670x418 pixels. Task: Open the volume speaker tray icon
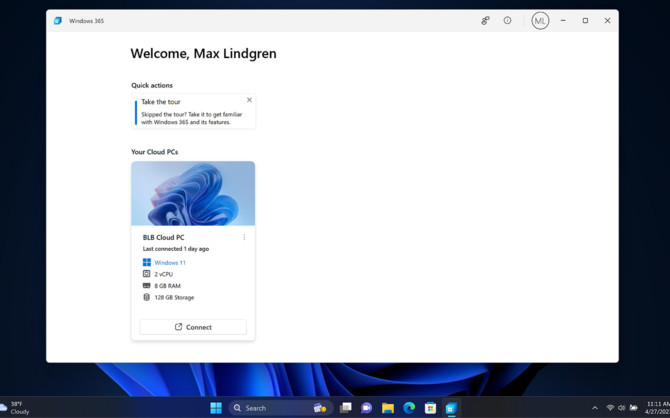pos(622,408)
